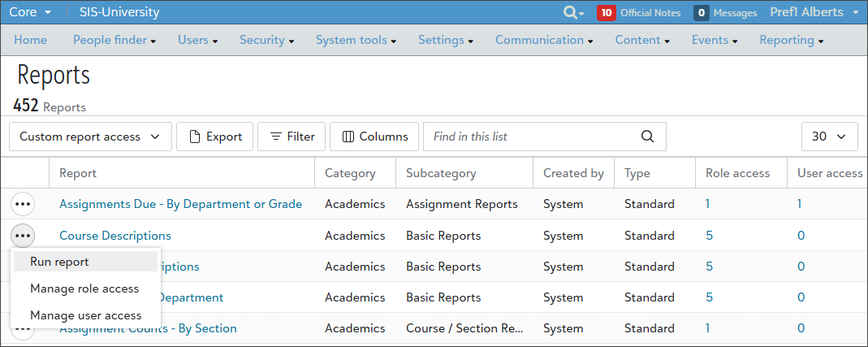Choose Manage role access menu entry
The width and height of the screenshot is (868, 347).
pos(84,288)
